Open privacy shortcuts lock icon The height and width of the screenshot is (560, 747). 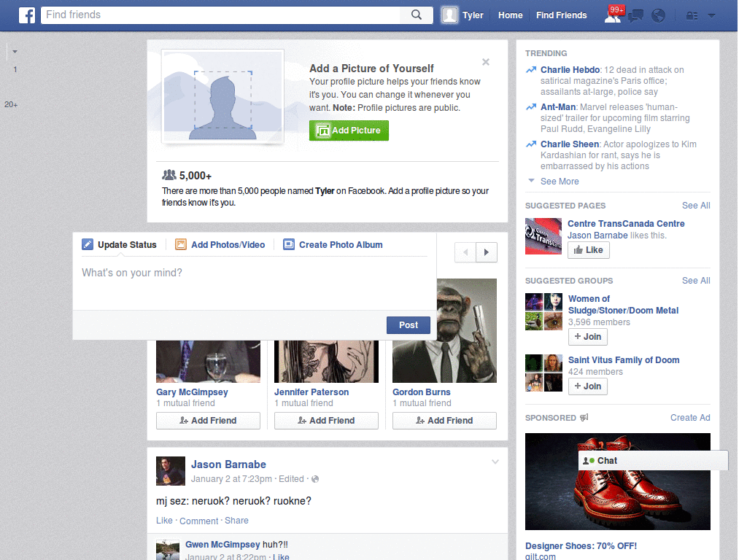point(692,16)
